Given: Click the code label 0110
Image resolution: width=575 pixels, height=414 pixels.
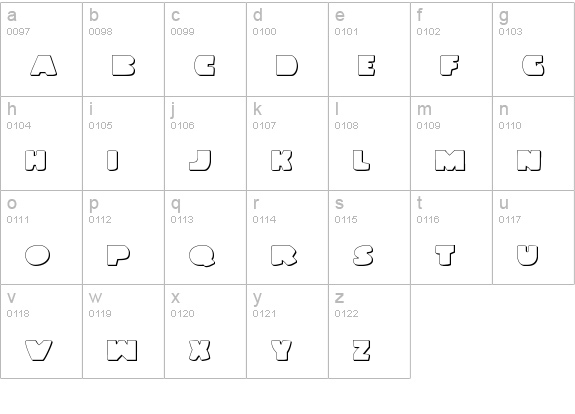Looking at the screenshot, I should pyautogui.click(x=510, y=126).
